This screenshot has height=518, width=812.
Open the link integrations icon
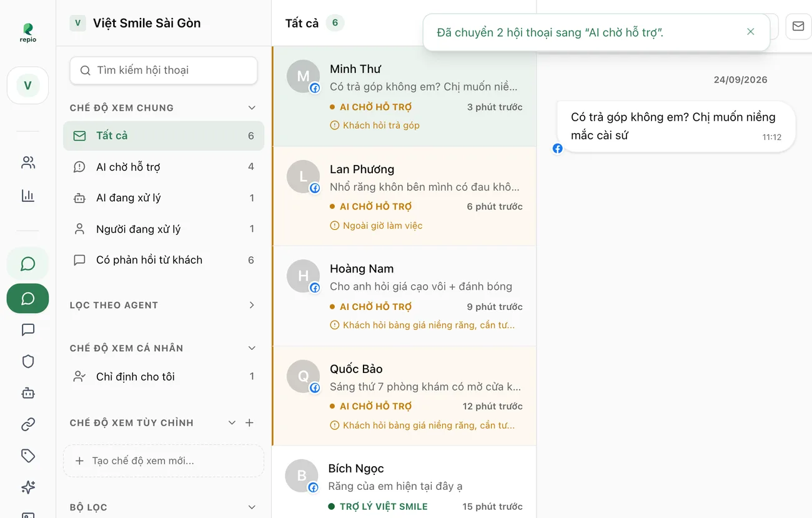tap(28, 425)
